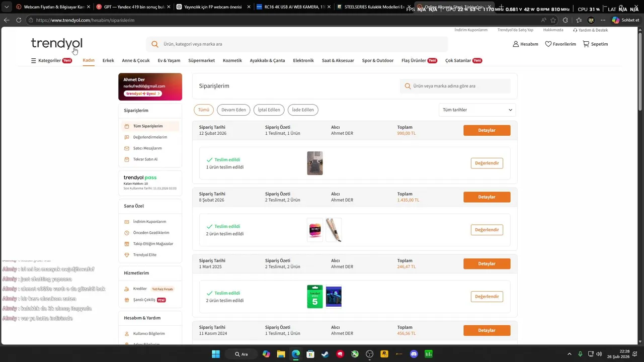Click Trendyol'da Satış Yap link

(x=515, y=30)
